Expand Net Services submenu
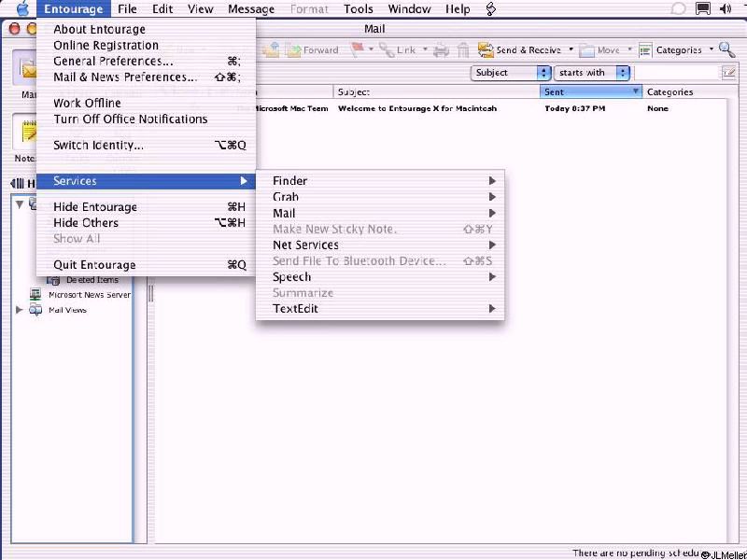Image resolution: width=747 pixels, height=560 pixels. 380,245
